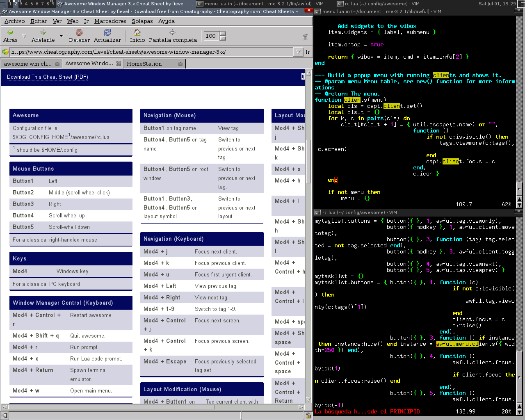The image size is (525, 420).
Task: Click the page icon beside the URL
Action: 5,52
